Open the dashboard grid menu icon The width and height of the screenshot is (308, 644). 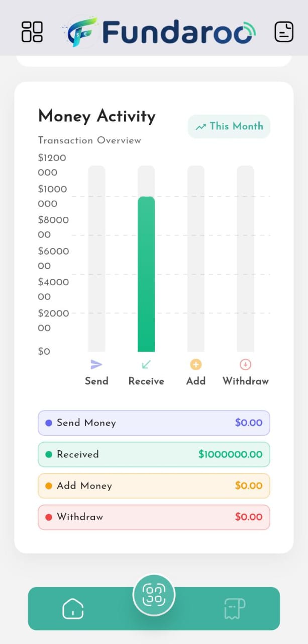point(32,32)
